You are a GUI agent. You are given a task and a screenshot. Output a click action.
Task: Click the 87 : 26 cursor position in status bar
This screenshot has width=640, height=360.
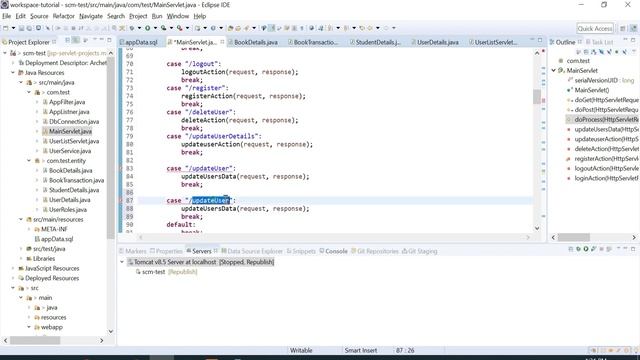pos(405,350)
